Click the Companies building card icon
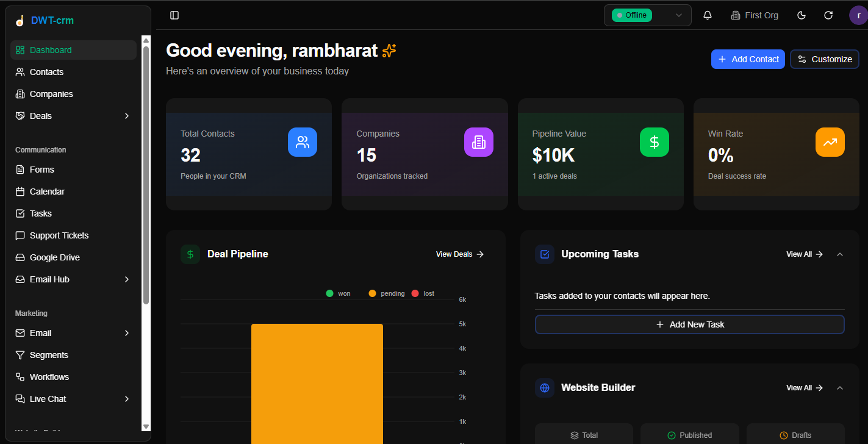868x444 pixels. pyautogui.click(x=479, y=142)
